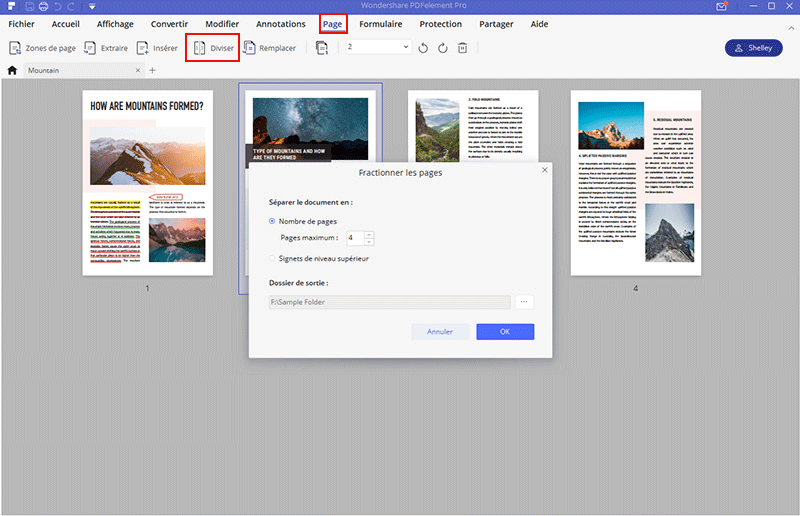Click the Pages maximum input field
Screen dimensions: 800x516
(x=355, y=238)
